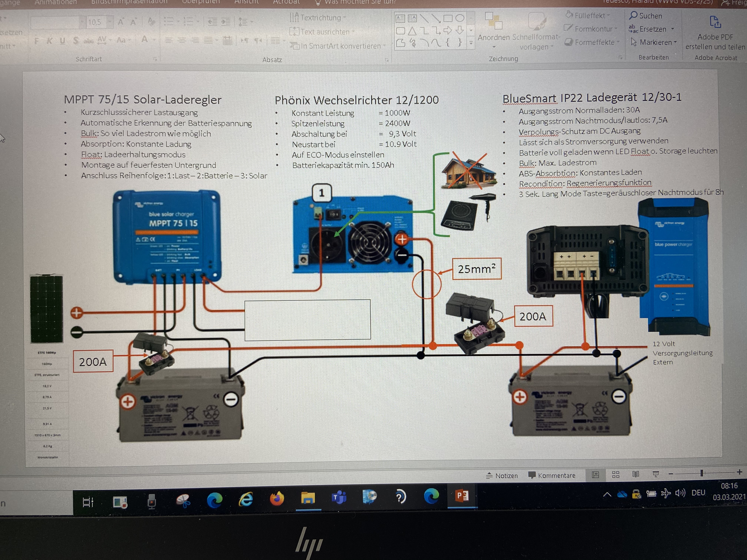
Task: Open the Animationen tab
Action: (55, 2)
